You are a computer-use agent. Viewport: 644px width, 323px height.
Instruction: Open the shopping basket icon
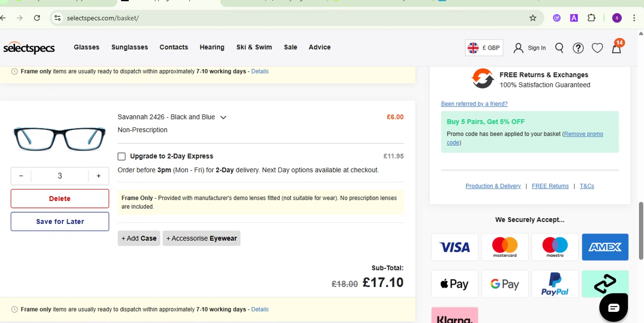point(617,48)
